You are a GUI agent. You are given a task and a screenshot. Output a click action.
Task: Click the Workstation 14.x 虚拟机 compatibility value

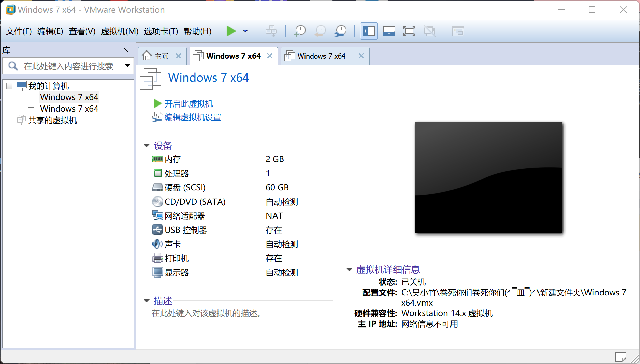point(447,313)
